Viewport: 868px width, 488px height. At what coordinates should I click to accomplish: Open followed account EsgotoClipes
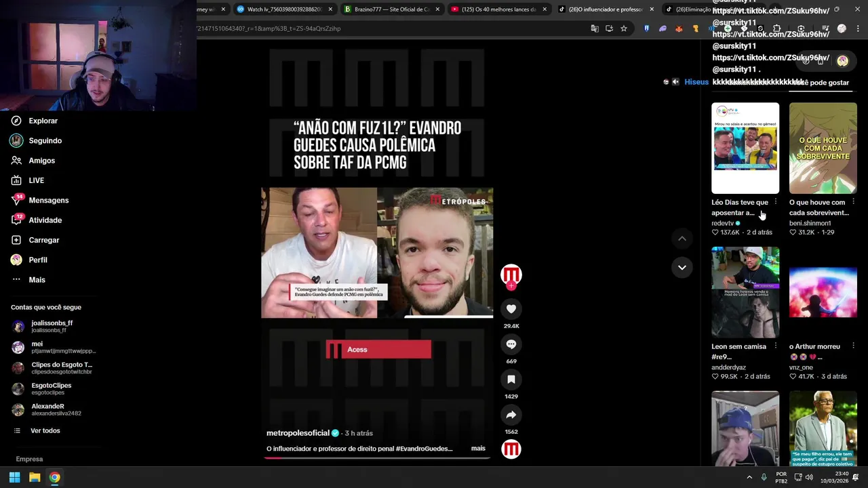51,389
